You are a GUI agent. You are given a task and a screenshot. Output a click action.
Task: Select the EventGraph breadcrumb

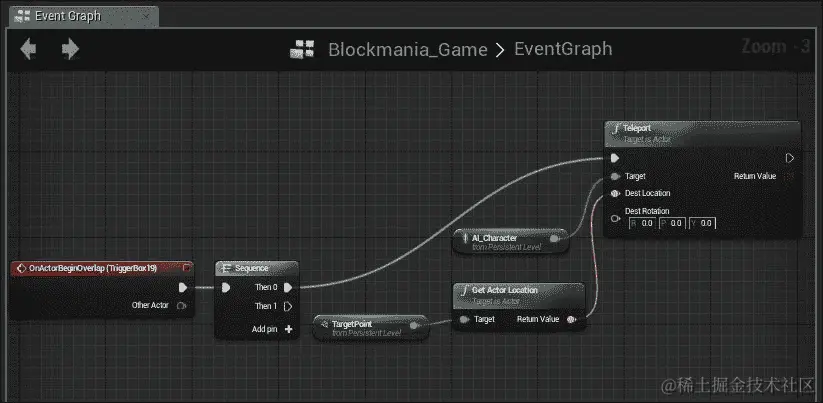(x=563, y=49)
